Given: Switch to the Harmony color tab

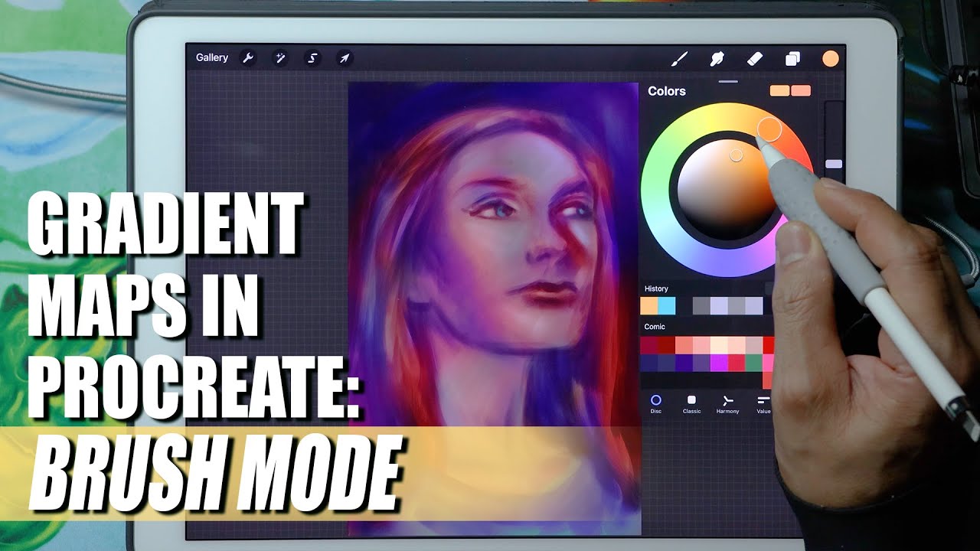Looking at the screenshot, I should tap(727, 404).
